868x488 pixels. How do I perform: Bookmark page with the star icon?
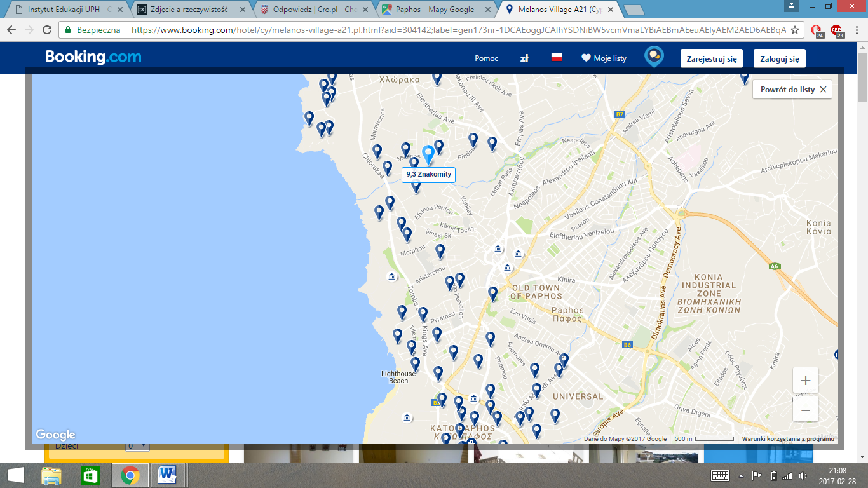(794, 30)
